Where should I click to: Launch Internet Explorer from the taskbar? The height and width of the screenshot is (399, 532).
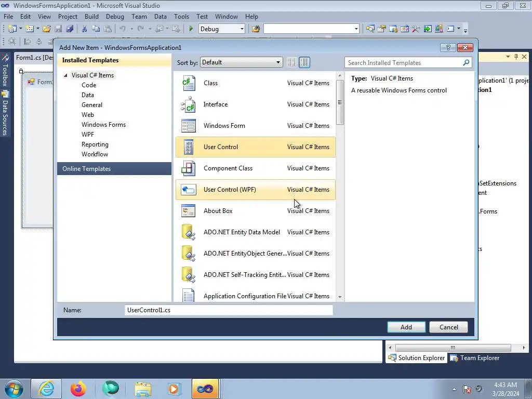click(x=46, y=389)
